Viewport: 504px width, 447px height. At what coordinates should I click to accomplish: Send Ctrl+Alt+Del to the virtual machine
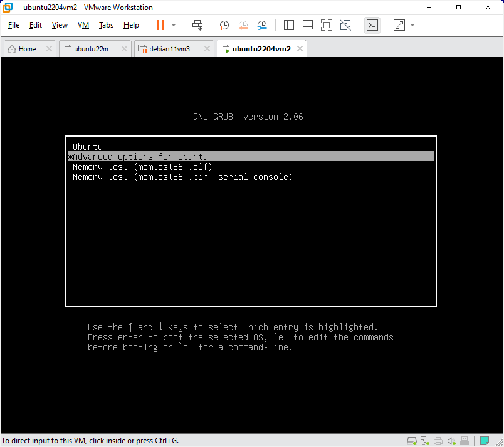197,25
